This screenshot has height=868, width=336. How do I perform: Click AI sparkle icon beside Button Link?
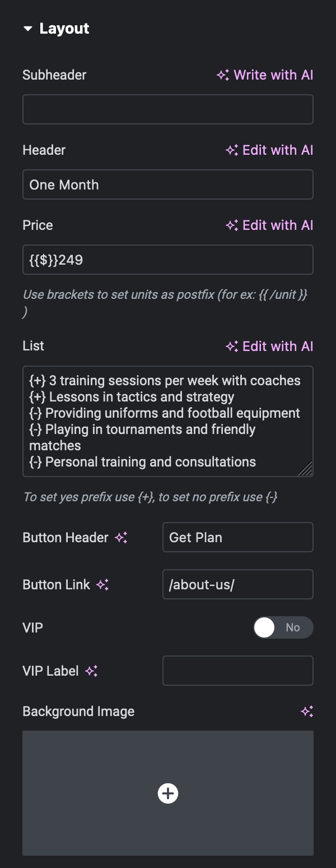[102, 585]
